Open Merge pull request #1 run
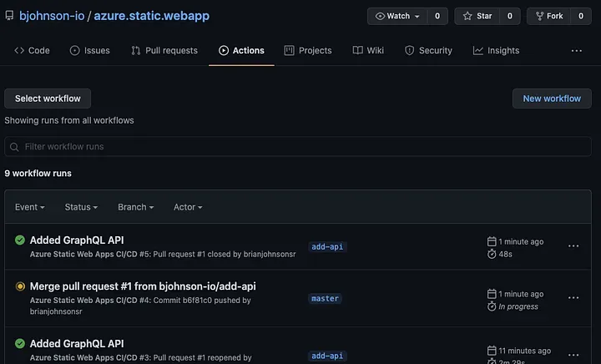Screen dimensions: 601x364 (143, 286)
